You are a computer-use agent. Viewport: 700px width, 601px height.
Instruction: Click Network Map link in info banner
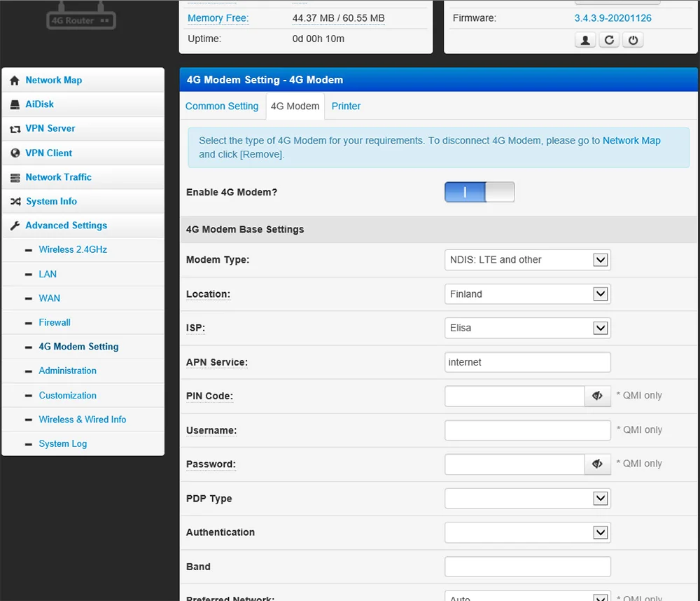(x=631, y=141)
